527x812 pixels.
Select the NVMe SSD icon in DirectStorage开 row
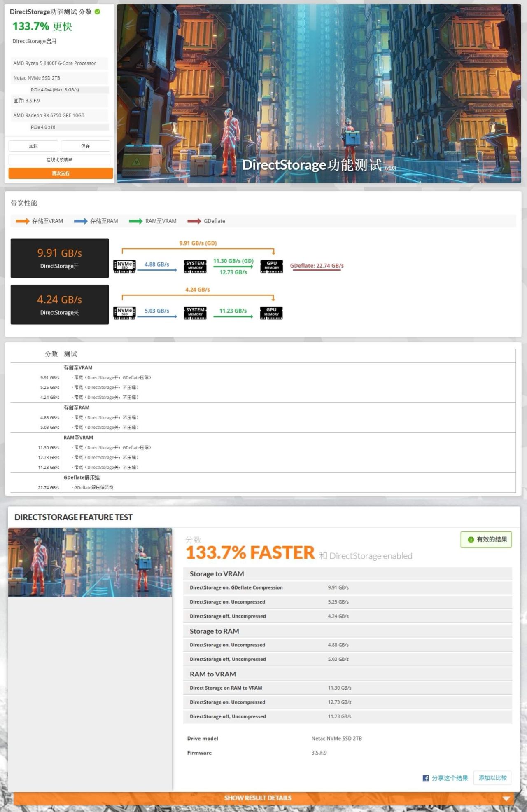tap(124, 266)
